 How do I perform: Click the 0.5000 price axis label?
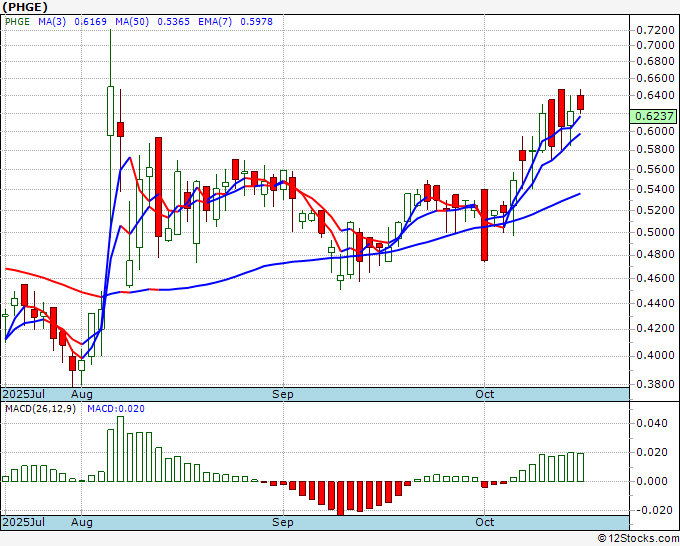(655, 232)
